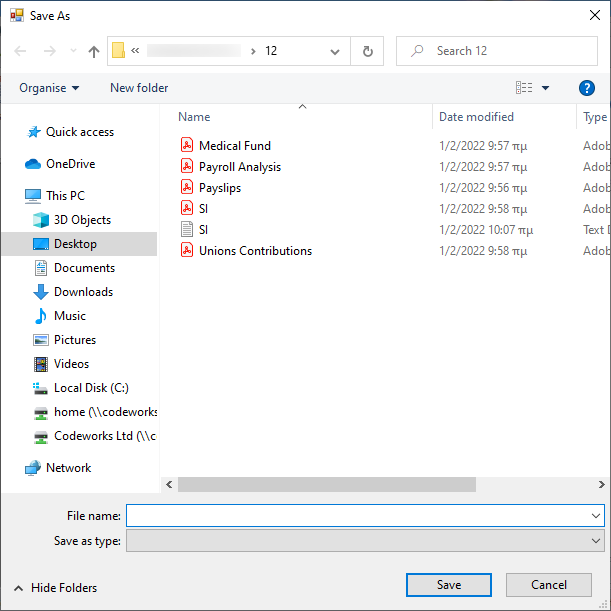Go up one folder level
Image resolution: width=611 pixels, height=611 pixels.
click(94, 51)
